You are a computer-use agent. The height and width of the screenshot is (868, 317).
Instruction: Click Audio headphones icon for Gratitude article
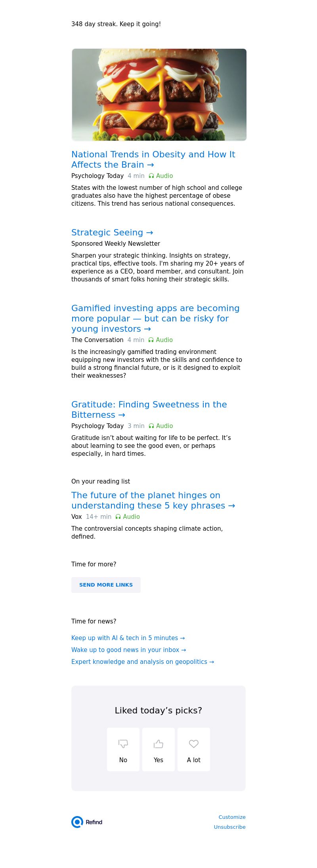[151, 426]
